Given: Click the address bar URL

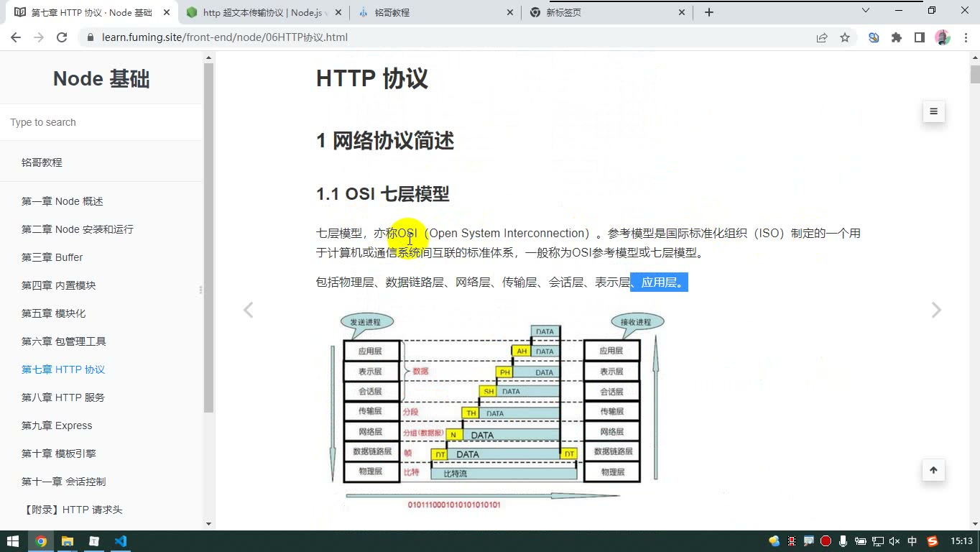Looking at the screenshot, I should 225,37.
